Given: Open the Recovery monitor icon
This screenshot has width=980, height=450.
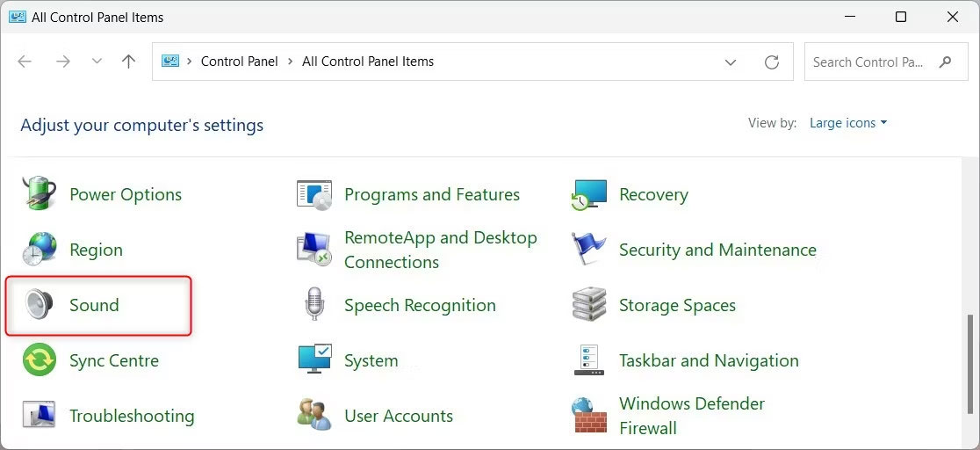Looking at the screenshot, I should click(x=588, y=194).
